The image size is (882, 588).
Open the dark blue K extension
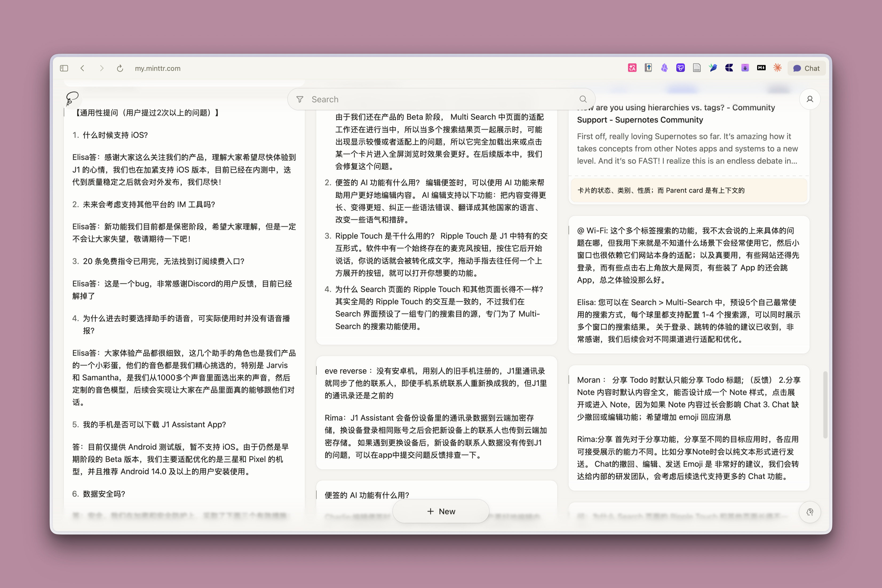(x=729, y=68)
